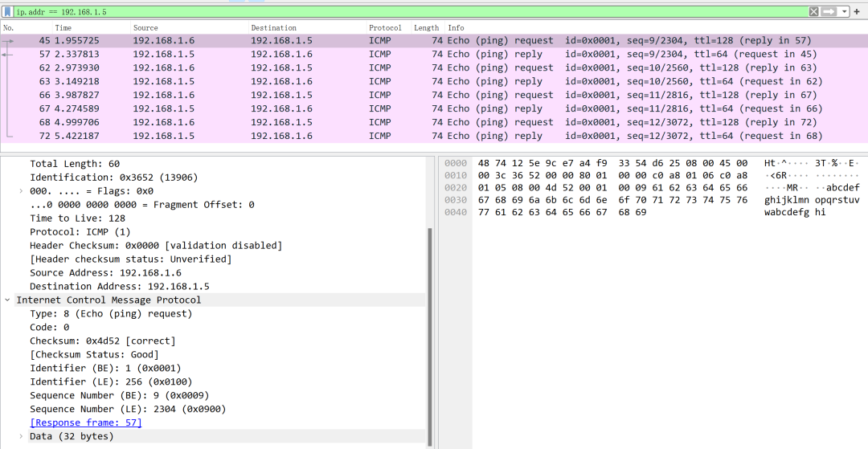
Task: Select packet 45 echo request row
Action: pos(434,40)
